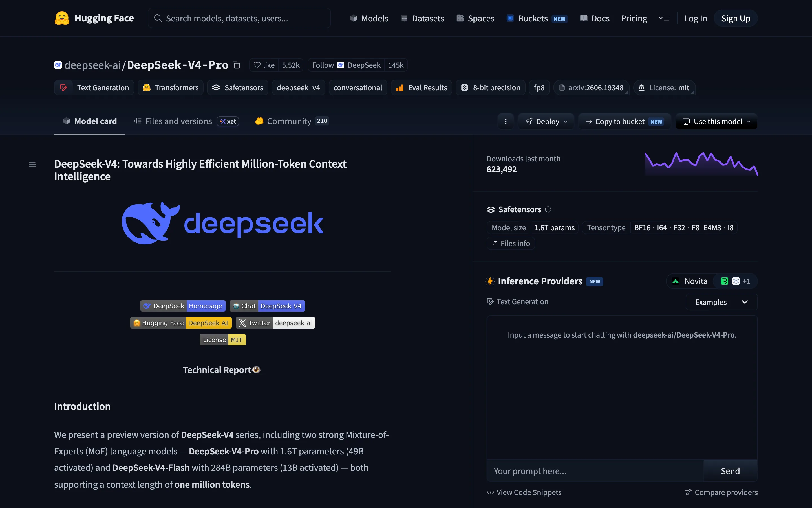Click deepseek-ai organization avatar icon
Image resolution: width=812 pixels, height=508 pixels.
click(x=58, y=65)
